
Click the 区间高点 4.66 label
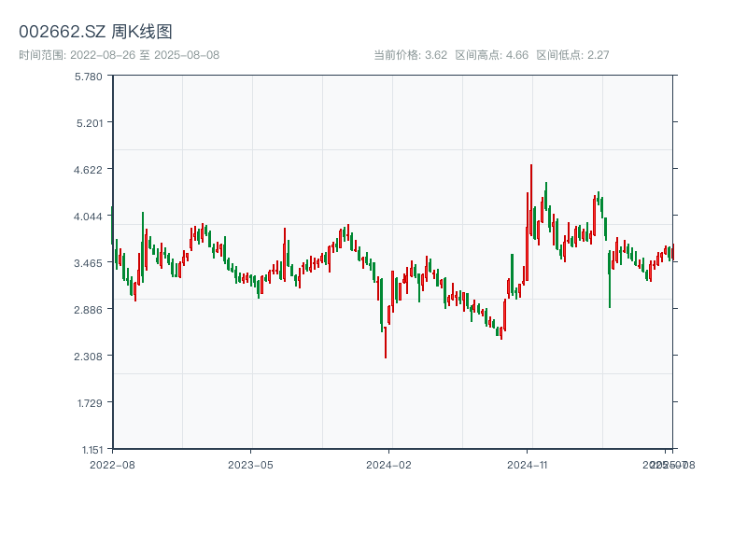[491, 55]
